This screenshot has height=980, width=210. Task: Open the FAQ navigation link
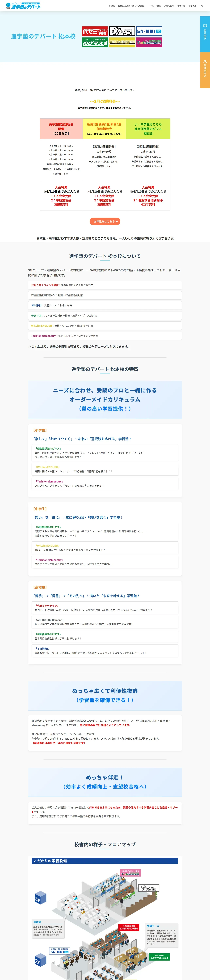tap(202, 6)
